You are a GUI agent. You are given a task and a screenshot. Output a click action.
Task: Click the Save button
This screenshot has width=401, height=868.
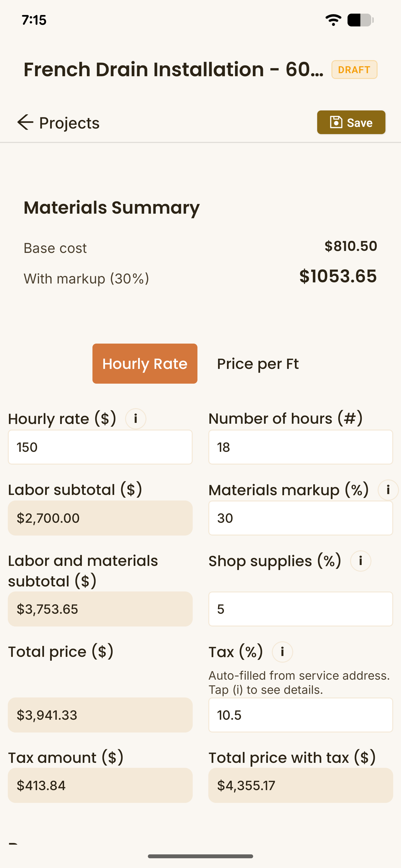(351, 122)
